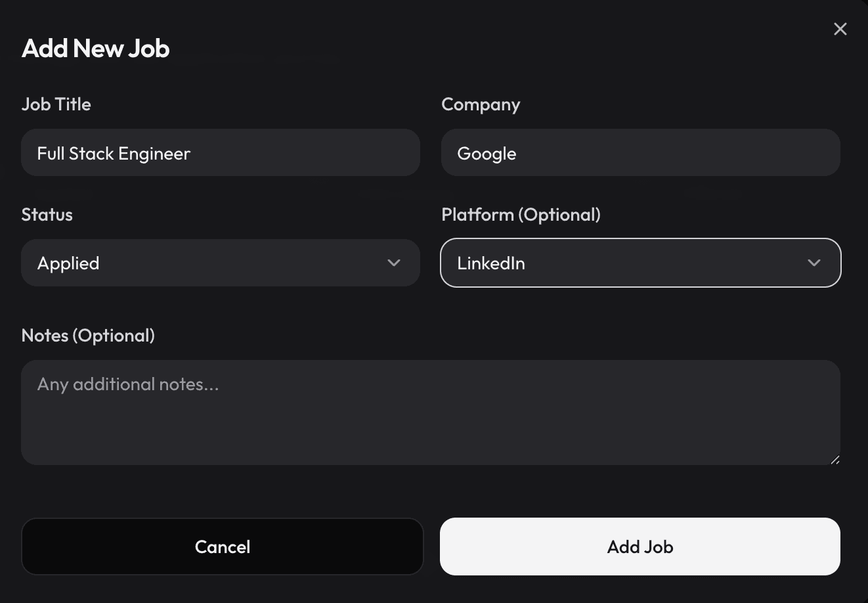
Task: Click the Add Job button
Action: 640,547
